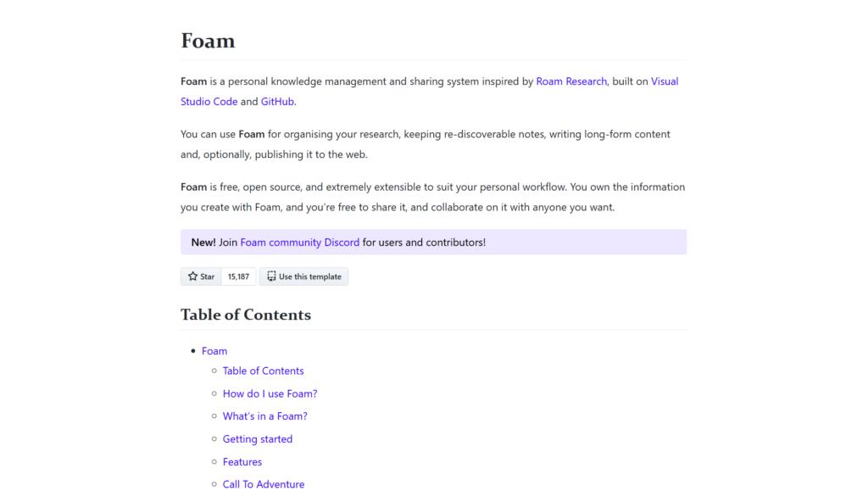Click the template icon beside Use this template

pos(271,276)
